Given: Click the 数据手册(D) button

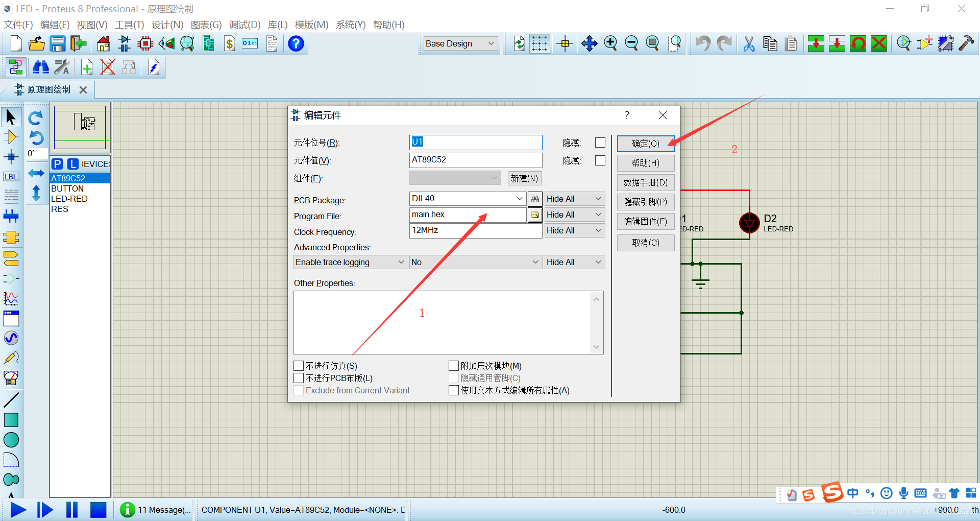Looking at the screenshot, I should 646,182.
